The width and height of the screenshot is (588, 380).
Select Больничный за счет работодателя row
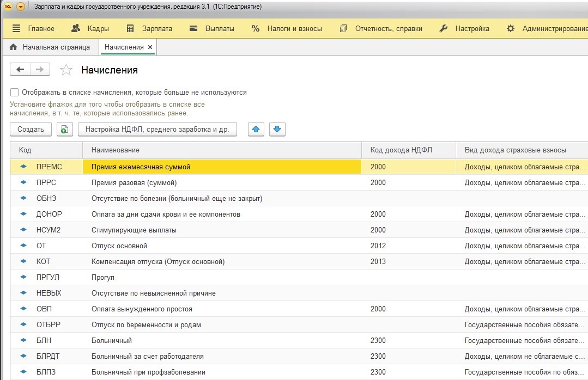click(x=299, y=356)
